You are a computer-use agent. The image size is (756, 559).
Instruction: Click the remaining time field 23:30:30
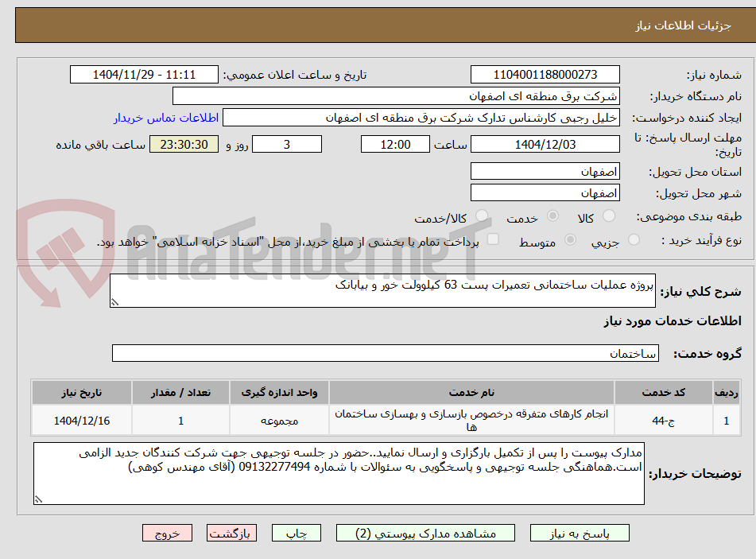point(184,144)
